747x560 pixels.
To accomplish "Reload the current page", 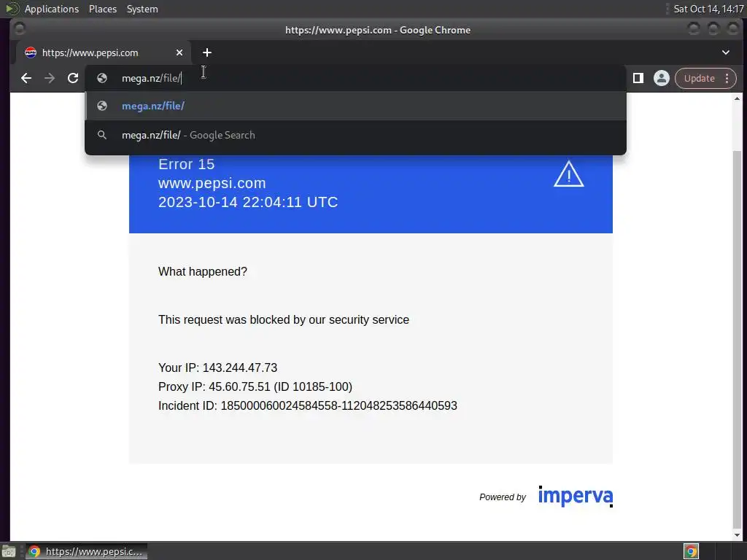I will click(x=73, y=78).
